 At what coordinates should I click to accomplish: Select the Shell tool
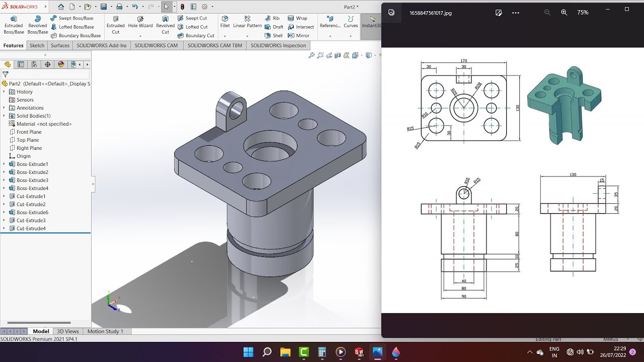(274, 36)
